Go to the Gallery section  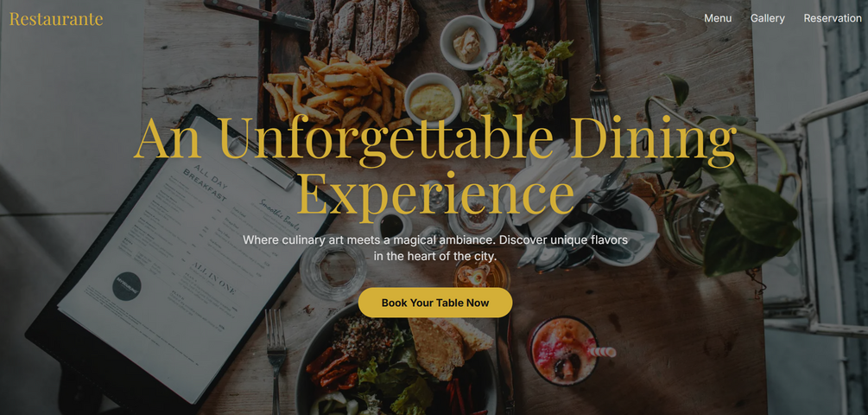pyautogui.click(x=767, y=18)
